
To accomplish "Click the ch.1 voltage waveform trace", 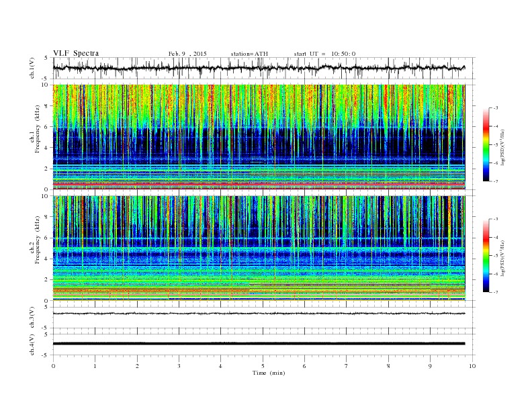I will (259, 68).
